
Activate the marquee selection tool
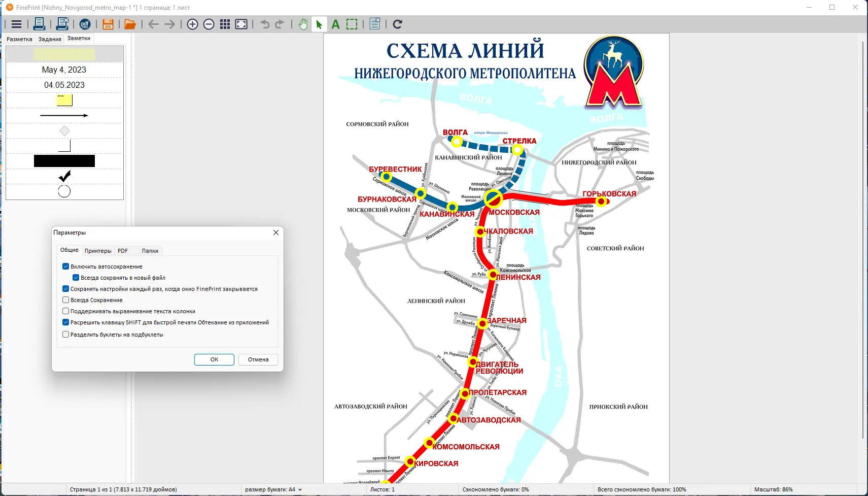pyautogui.click(x=352, y=24)
